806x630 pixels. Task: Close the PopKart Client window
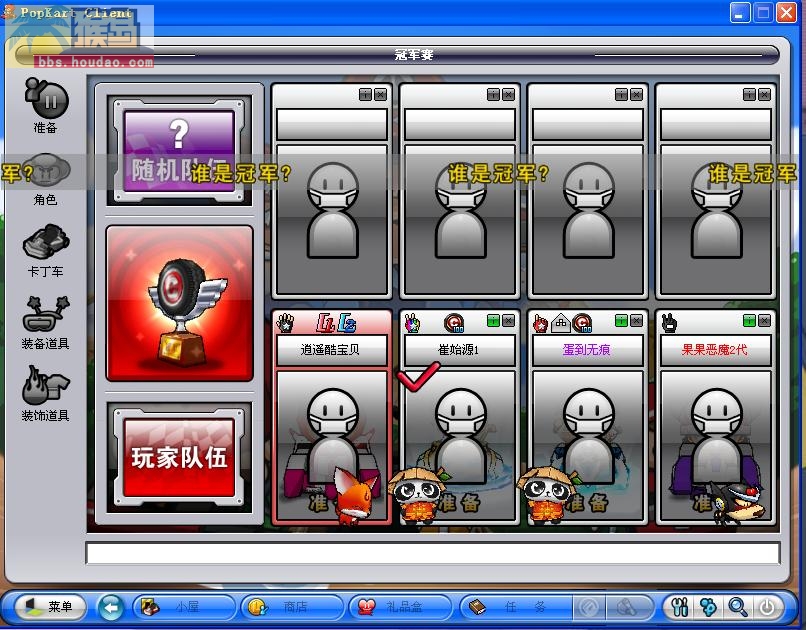[x=786, y=13]
